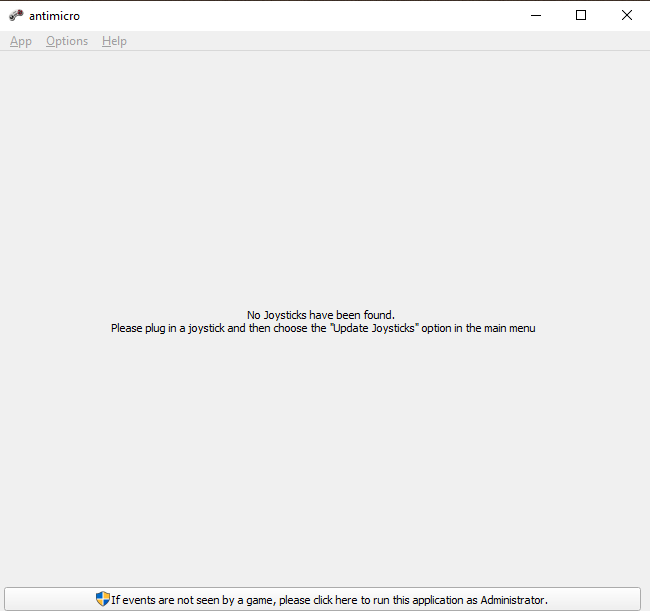Click the antimicro gamepad title icon
Screen dimensions: 650x611
pyautogui.click(x=16, y=15)
